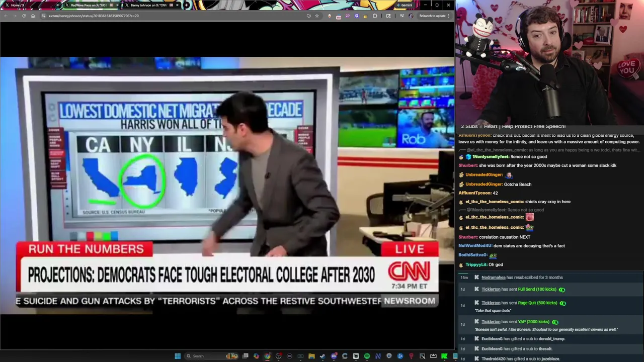644x362 pixels.
Task: Click the streamer webcam feed
Action: pyautogui.click(x=549, y=61)
